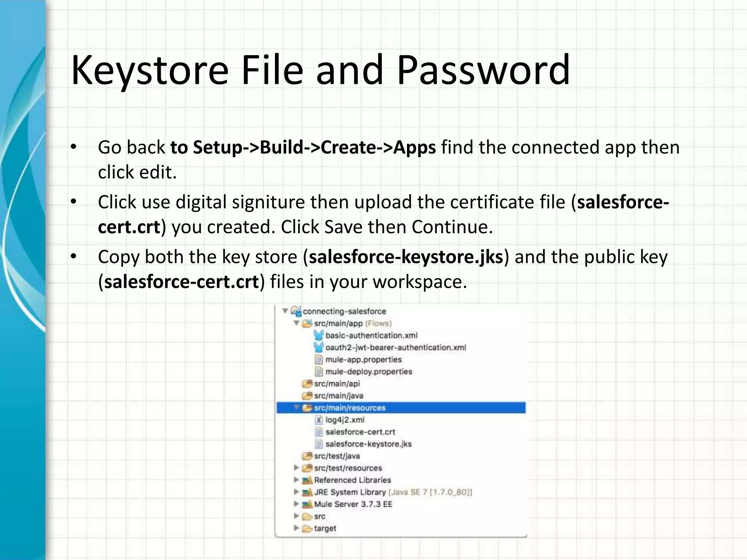747x560 pixels.
Task: Select salesforce-cert.crt in the tree
Action: click(x=360, y=432)
